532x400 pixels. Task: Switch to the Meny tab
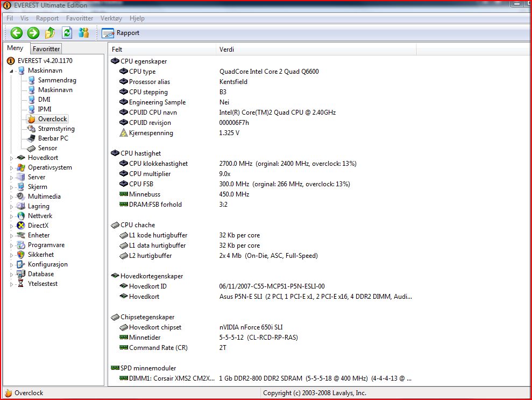[x=15, y=48]
